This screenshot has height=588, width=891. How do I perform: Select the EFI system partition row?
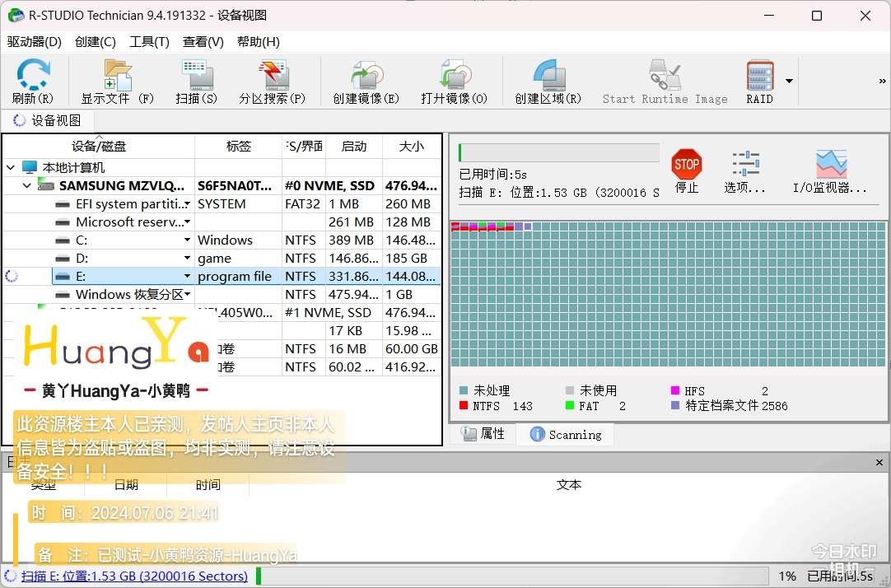coord(222,204)
